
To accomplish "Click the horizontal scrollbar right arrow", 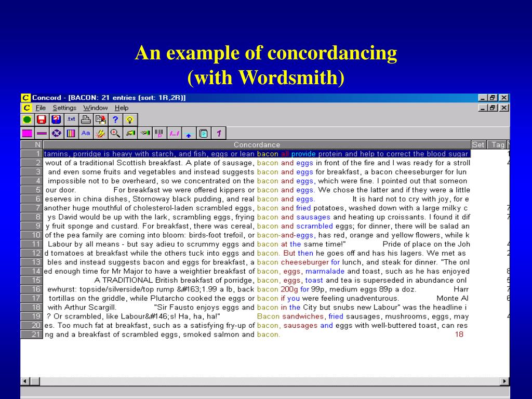I will (504, 381).
